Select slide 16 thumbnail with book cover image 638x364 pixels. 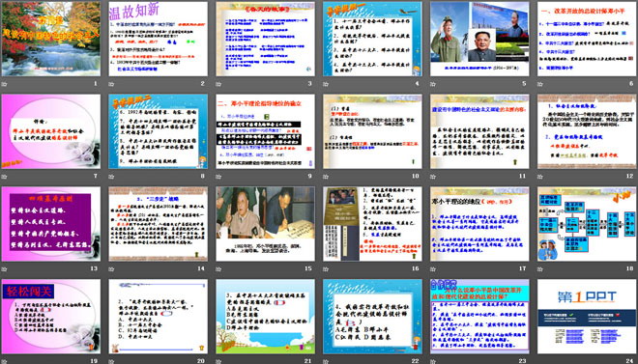pos(372,224)
